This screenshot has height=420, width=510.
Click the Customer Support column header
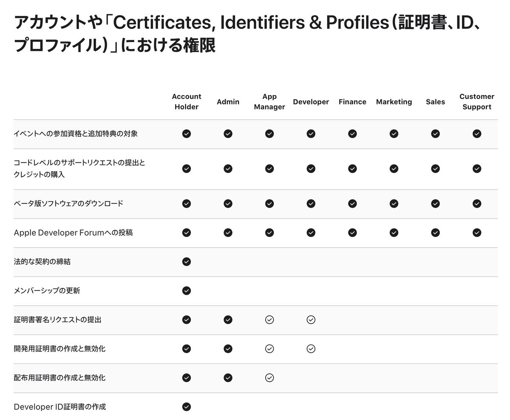pyautogui.click(x=477, y=102)
